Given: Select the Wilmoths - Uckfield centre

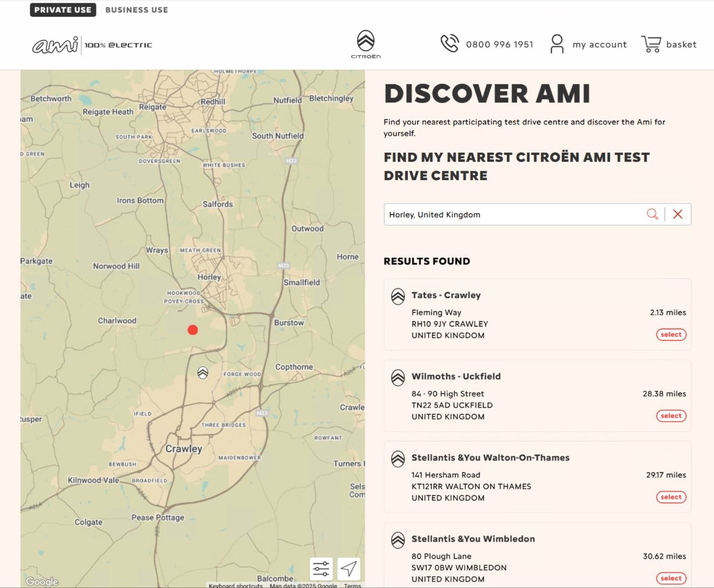Looking at the screenshot, I should (x=671, y=416).
